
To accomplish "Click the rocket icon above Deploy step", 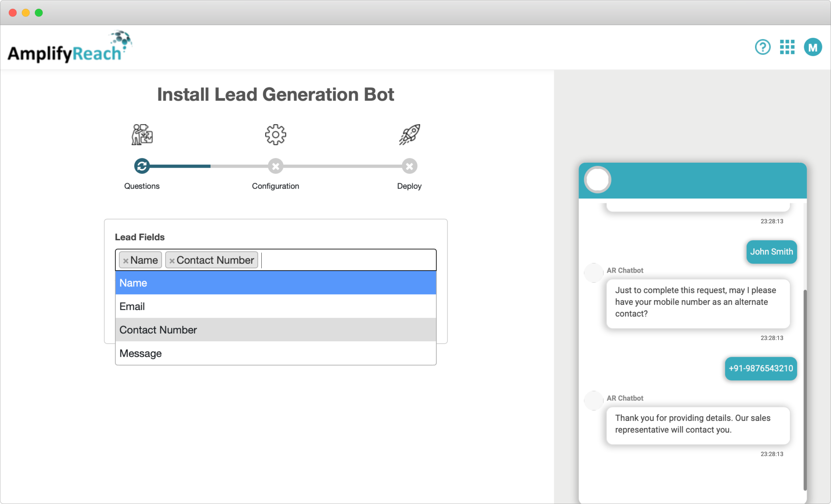I will coord(409,134).
